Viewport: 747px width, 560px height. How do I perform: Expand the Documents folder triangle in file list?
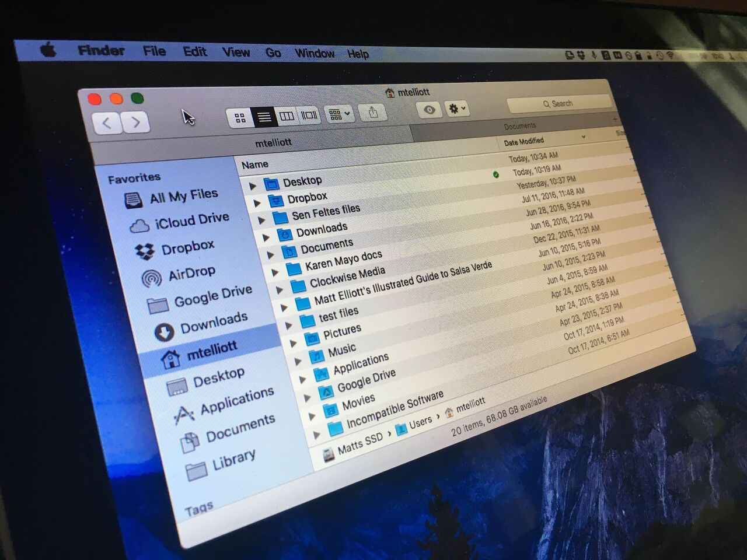pos(270,254)
